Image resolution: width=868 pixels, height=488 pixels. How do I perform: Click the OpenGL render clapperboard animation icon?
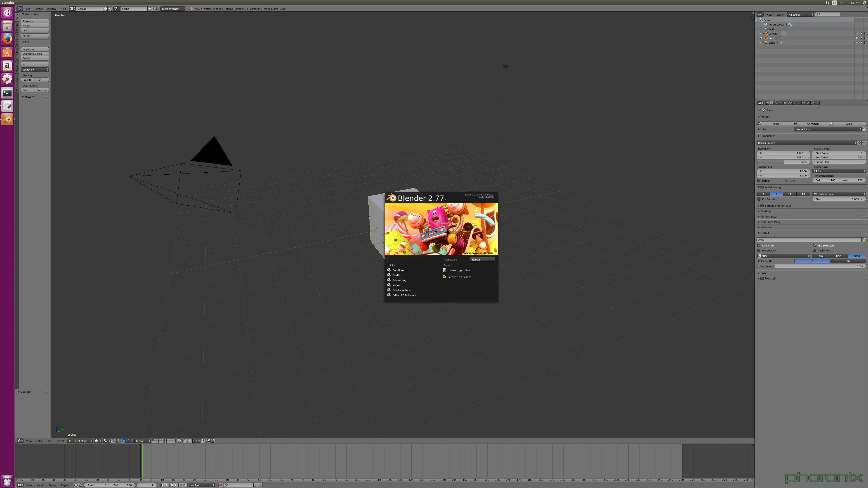pos(213,441)
